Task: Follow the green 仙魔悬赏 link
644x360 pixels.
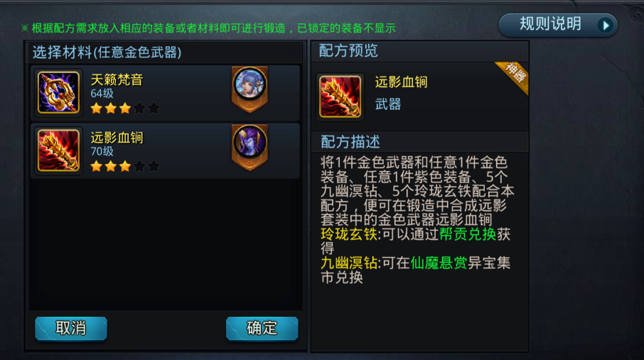Action: 439,263
